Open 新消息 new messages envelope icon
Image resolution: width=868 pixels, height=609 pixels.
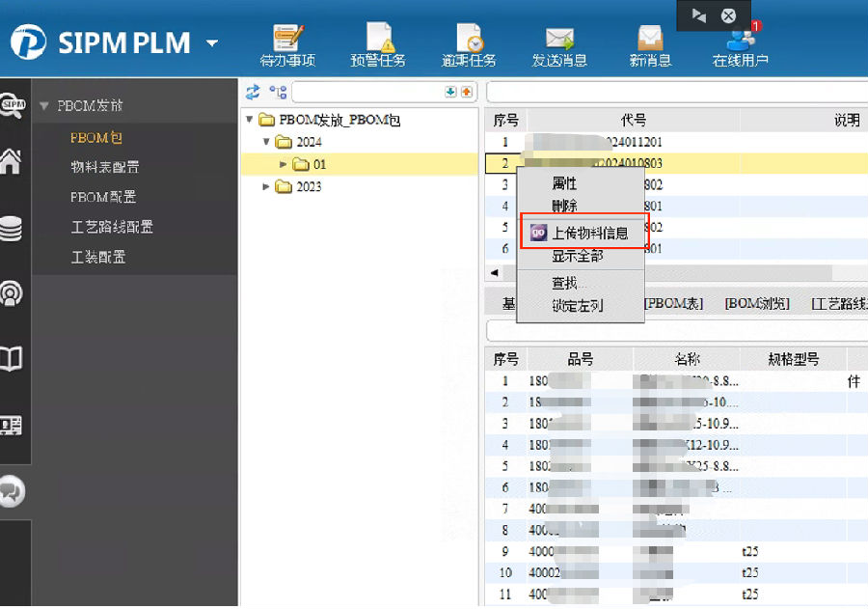point(650,41)
